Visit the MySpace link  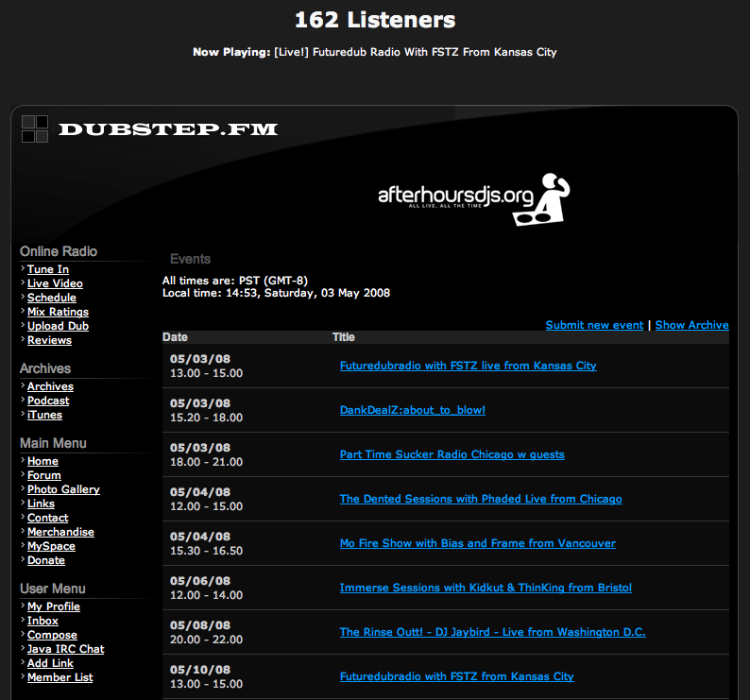tap(51, 546)
